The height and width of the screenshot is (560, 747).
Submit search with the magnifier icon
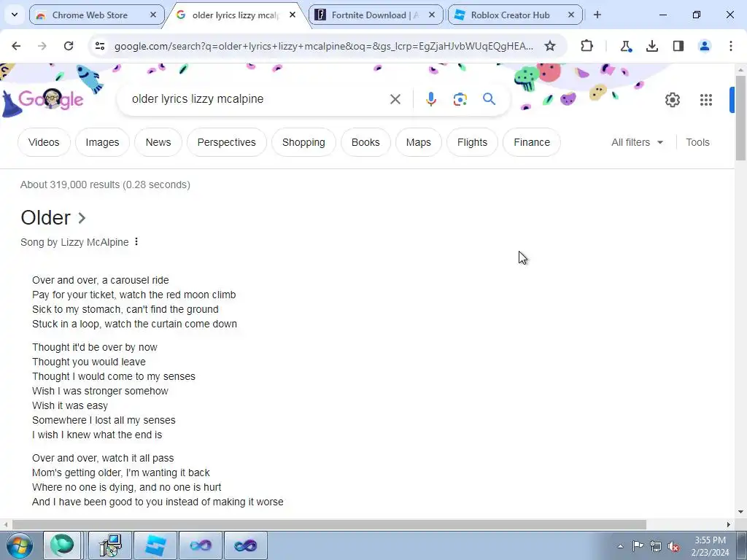(489, 99)
